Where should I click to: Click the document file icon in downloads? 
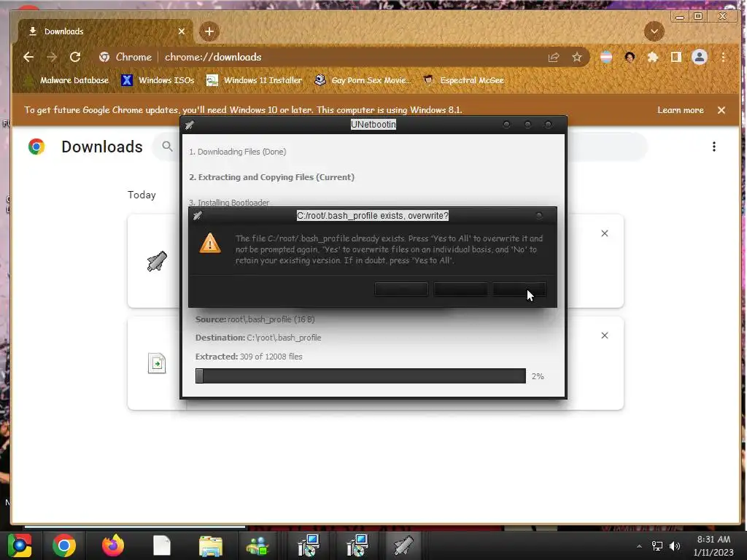pos(157,363)
